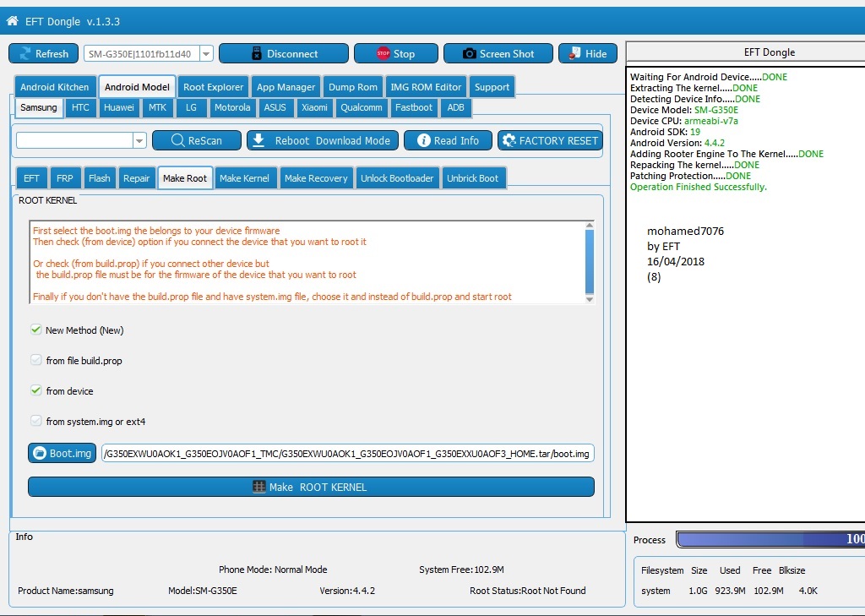The width and height of the screenshot is (865, 616).
Task: Enable from system.img or ext4 option
Action: pos(35,421)
